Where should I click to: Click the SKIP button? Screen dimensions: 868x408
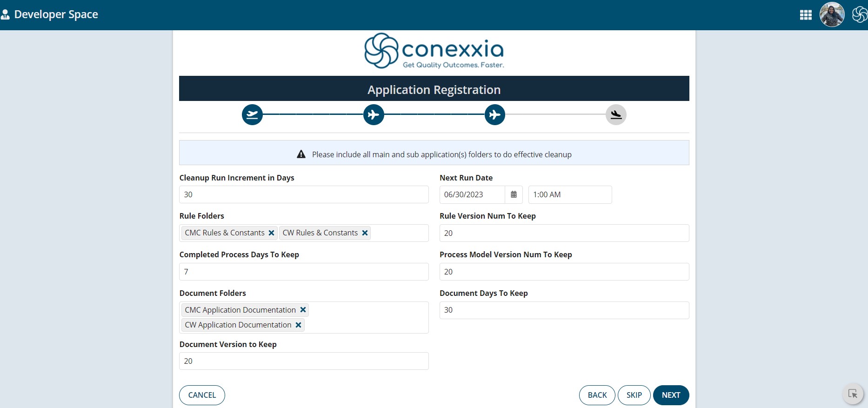click(x=634, y=395)
